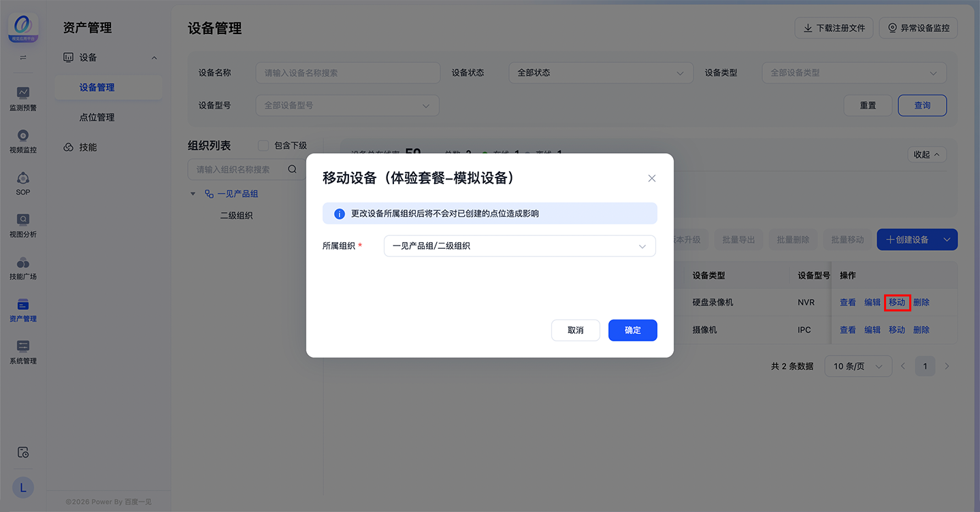
Task: Click the 查询 button
Action: click(x=922, y=105)
